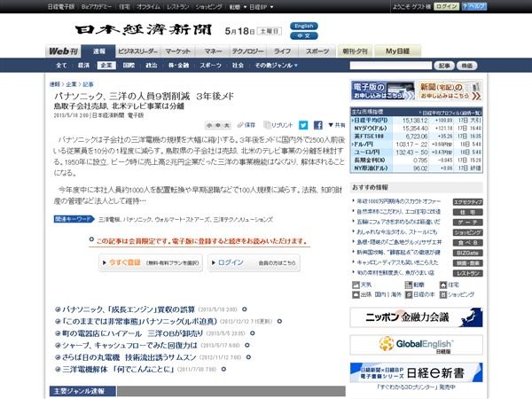Click the 記事 search button
This screenshot has width=532, height=399.
444,66
